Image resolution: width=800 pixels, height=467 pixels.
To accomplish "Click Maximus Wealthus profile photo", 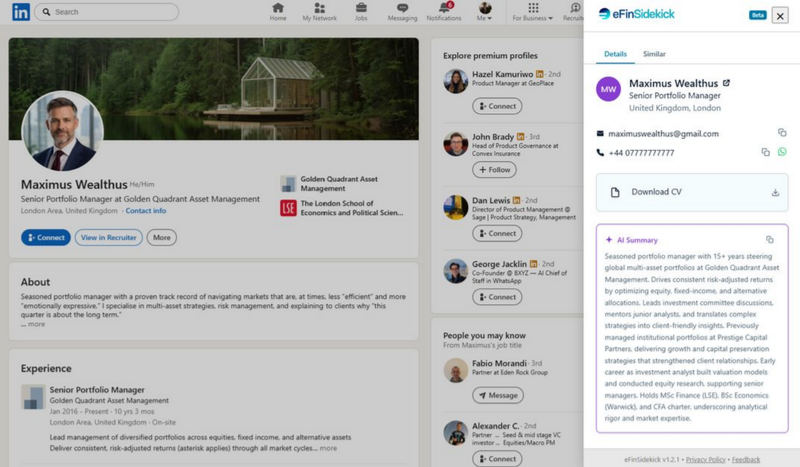I will click(62, 132).
